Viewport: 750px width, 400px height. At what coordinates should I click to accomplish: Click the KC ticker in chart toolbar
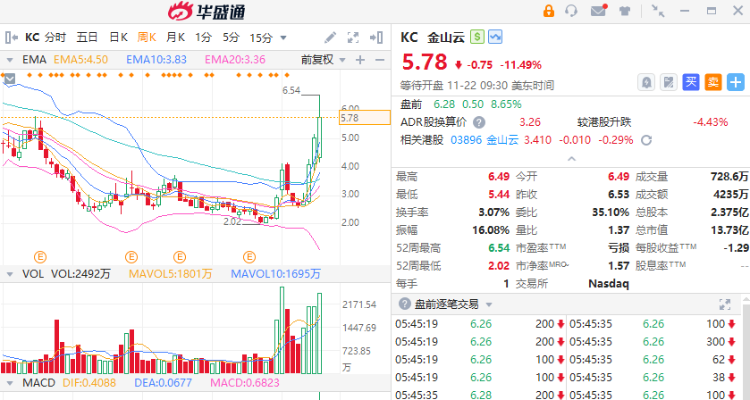tap(32, 37)
